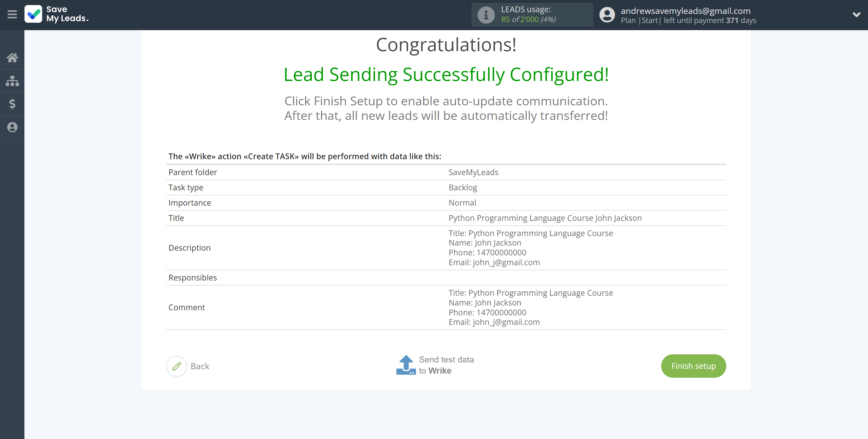The width and height of the screenshot is (868, 439).
Task: Click the Wrike Create TASK action heading
Action: click(304, 156)
